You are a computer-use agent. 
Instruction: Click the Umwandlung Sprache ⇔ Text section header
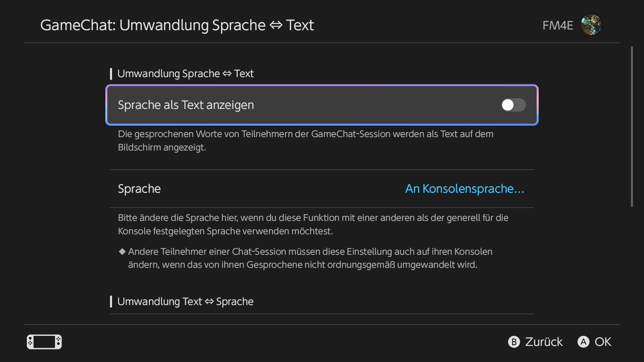tap(185, 73)
